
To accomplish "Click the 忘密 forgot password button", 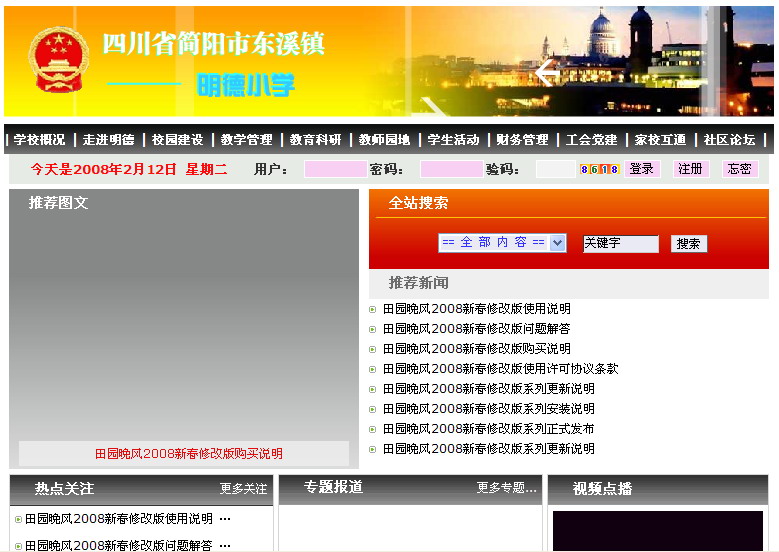I will coord(739,169).
